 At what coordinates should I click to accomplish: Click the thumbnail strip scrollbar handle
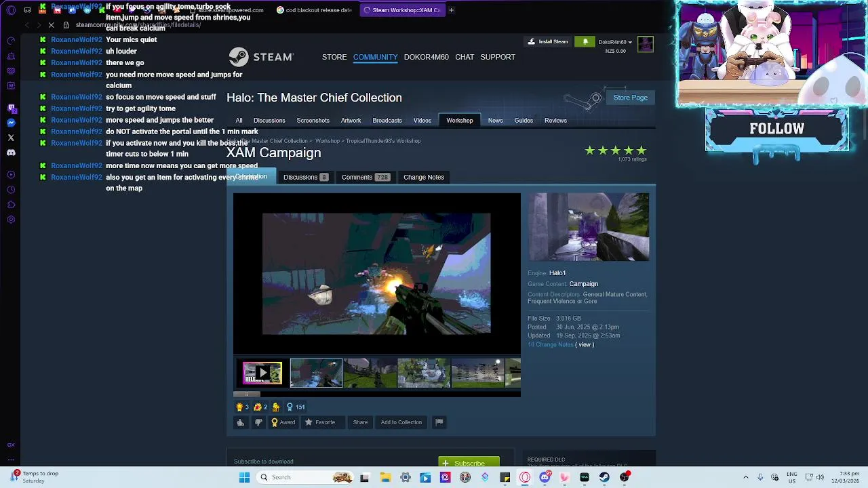[247, 393]
